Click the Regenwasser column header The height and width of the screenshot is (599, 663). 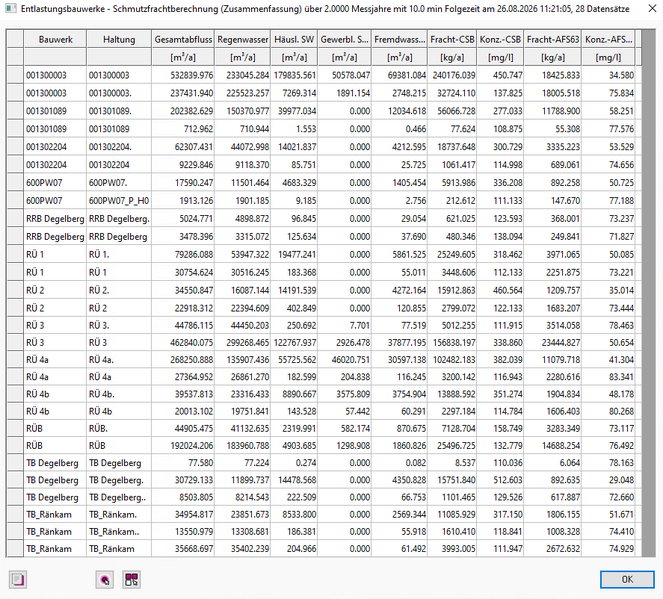click(243, 39)
